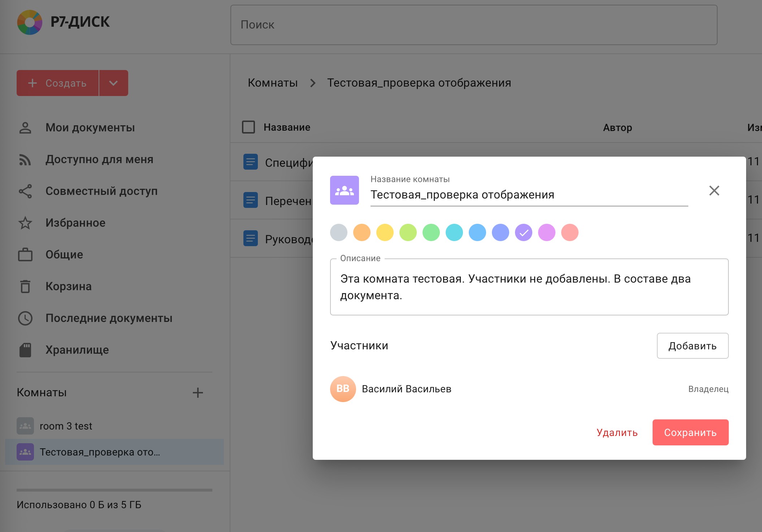Select the yellow color swatch
762x532 pixels.
pyautogui.click(x=385, y=232)
